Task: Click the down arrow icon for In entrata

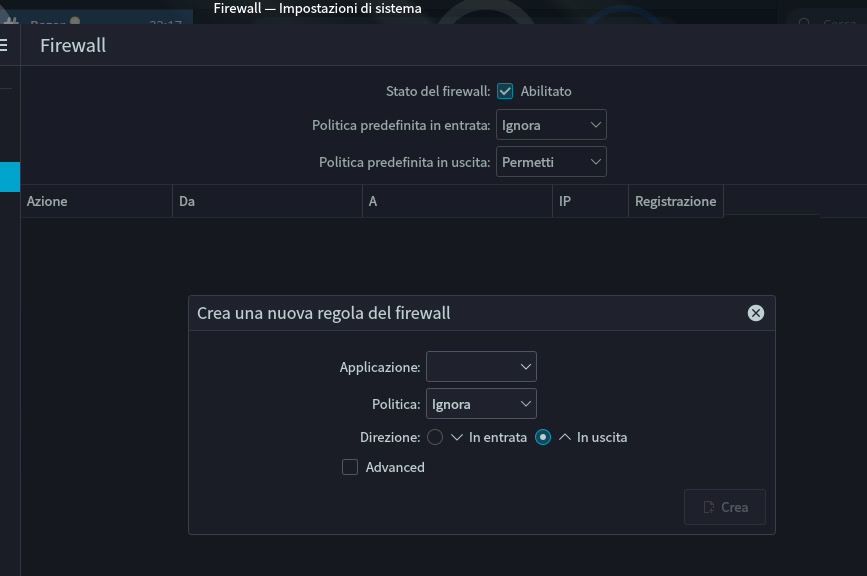Action: coord(457,437)
